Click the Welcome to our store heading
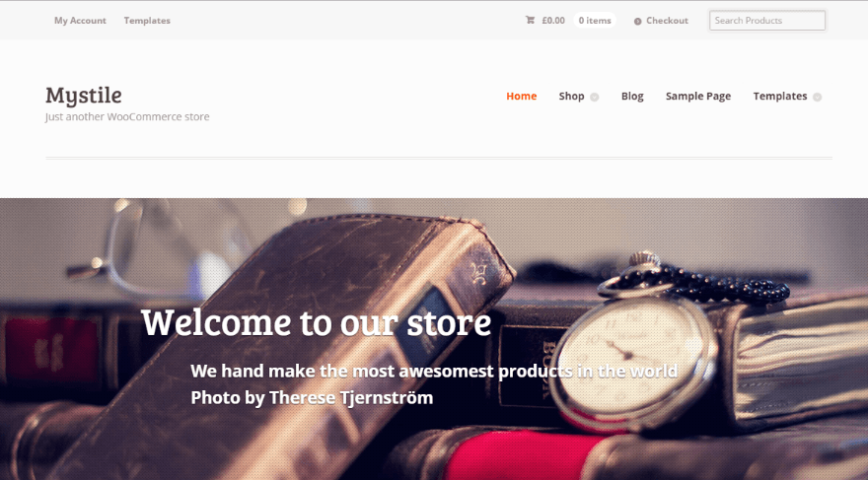 (316, 322)
